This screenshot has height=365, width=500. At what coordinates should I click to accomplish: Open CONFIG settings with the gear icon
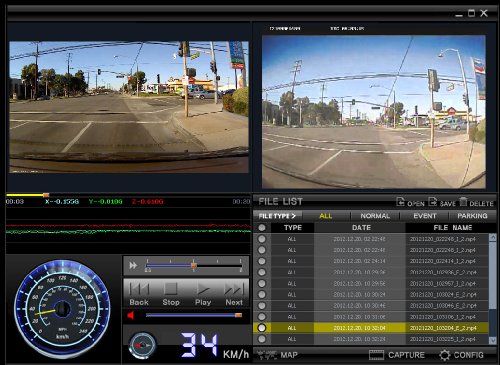(461, 355)
